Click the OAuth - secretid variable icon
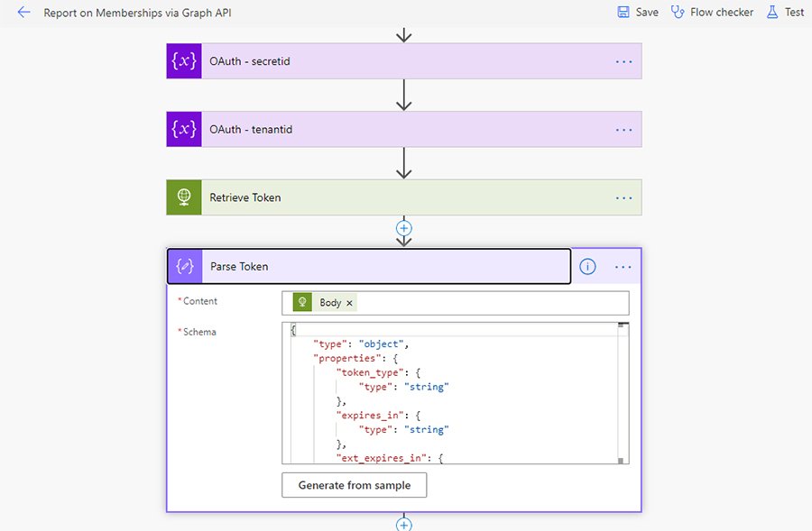Viewport: 812px width, 531px height. 184,61
